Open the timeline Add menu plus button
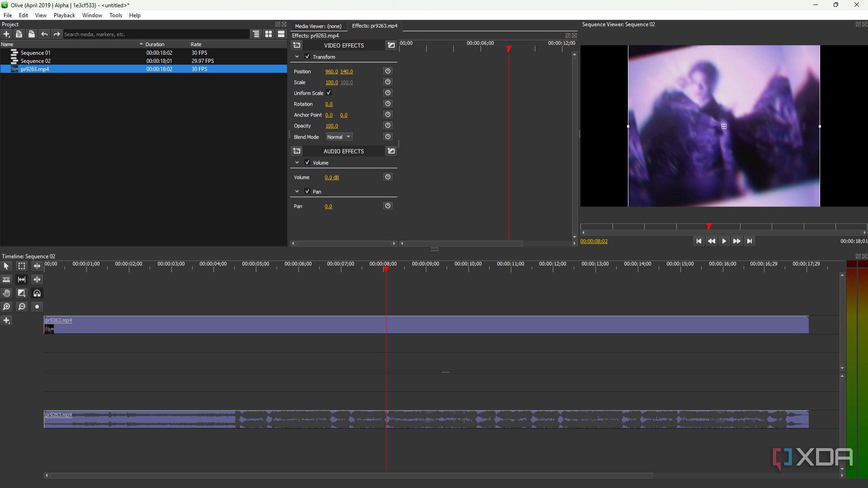868x488 pixels. point(6,320)
